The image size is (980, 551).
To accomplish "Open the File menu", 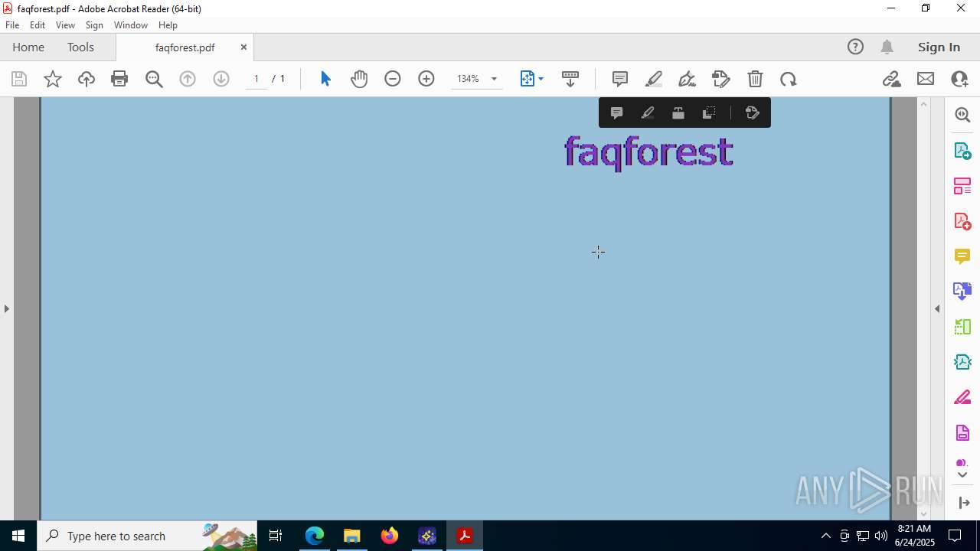I will [x=12, y=25].
